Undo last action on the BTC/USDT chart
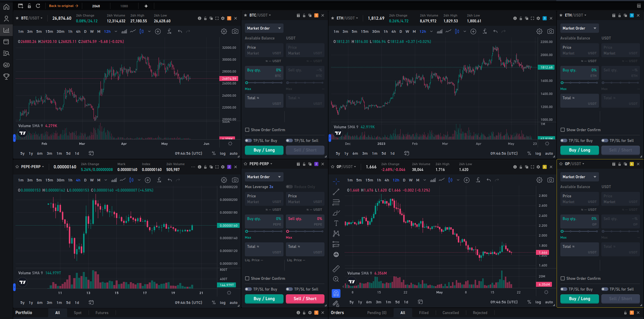Image resolution: width=644 pixels, height=319 pixels. click(x=180, y=32)
